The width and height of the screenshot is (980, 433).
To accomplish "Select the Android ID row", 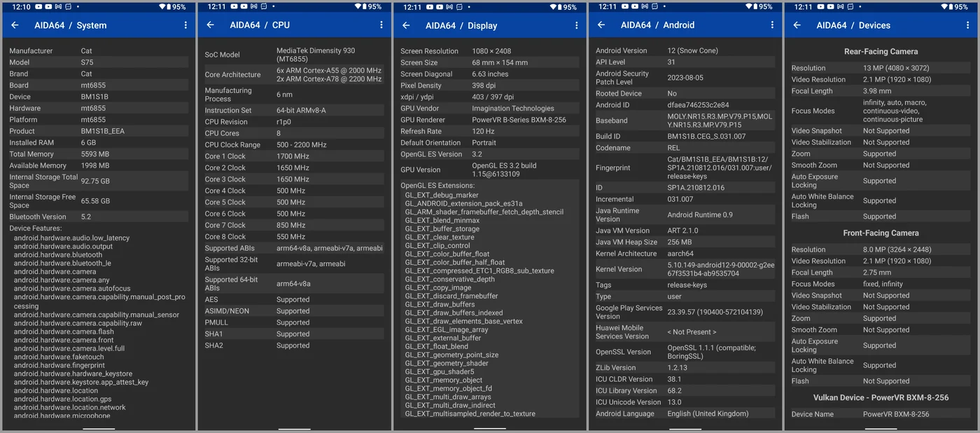I will point(685,105).
